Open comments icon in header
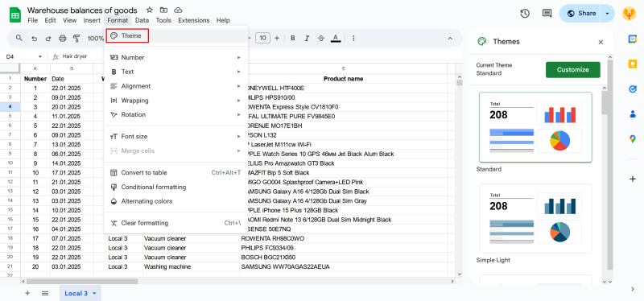The width and height of the screenshot is (644, 301). pyautogui.click(x=547, y=13)
